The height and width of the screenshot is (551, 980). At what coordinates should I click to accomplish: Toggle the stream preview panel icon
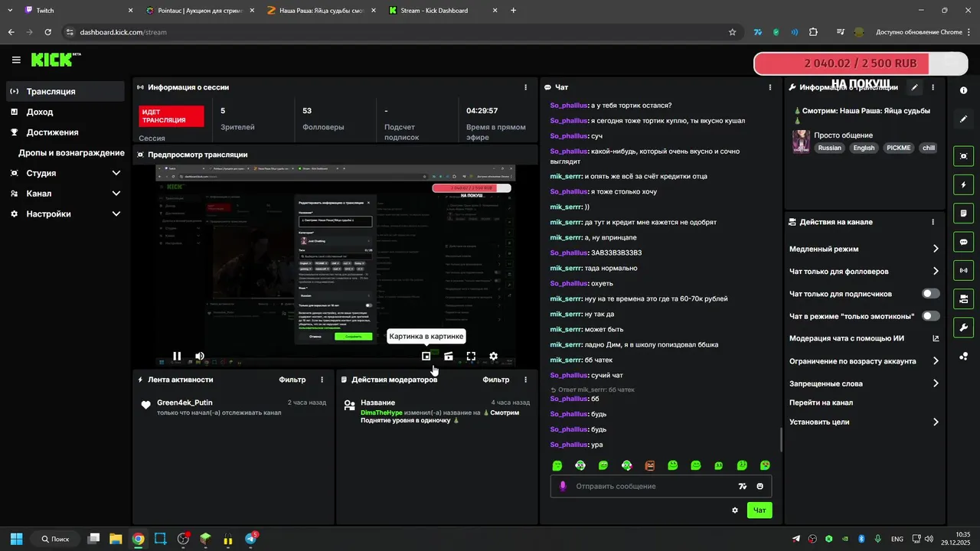click(x=963, y=156)
